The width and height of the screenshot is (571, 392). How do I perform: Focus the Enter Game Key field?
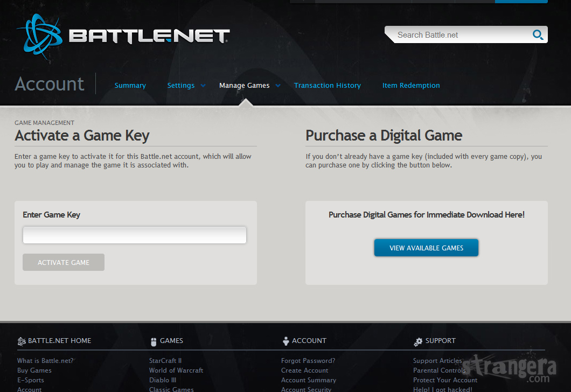coord(135,235)
